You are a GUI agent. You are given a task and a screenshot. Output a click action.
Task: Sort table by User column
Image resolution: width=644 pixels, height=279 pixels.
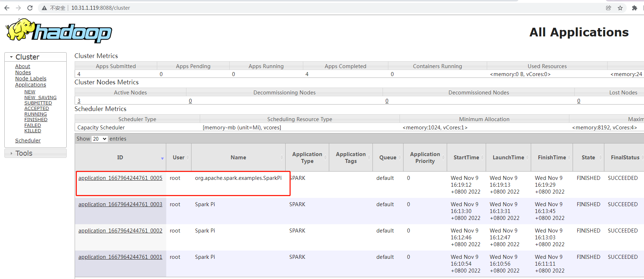tap(178, 158)
